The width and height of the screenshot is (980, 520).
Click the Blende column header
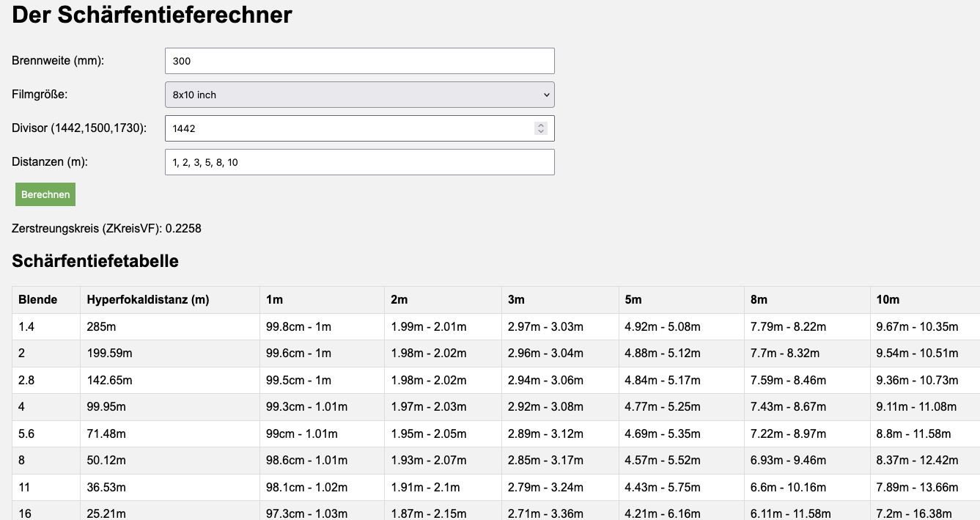pyautogui.click(x=37, y=299)
